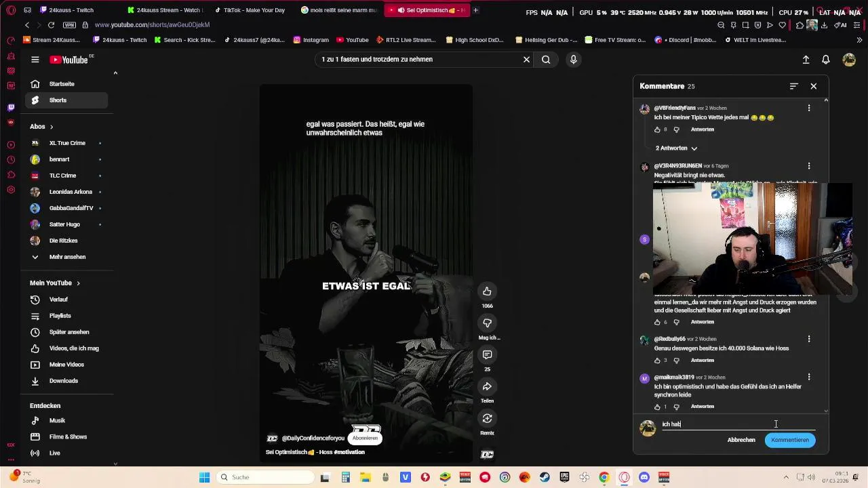
Task: Click Antworten under @Redbully66 comment
Action: (703, 361)
